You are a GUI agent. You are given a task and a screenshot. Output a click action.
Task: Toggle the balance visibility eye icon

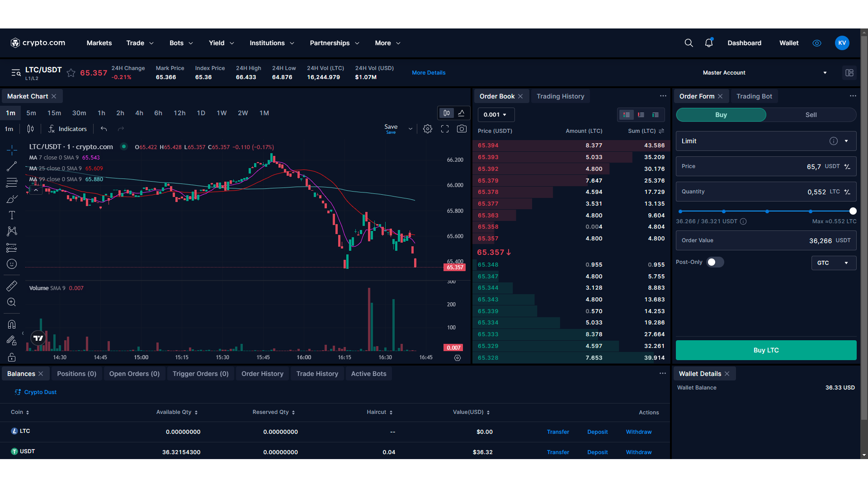pos(817,43)
